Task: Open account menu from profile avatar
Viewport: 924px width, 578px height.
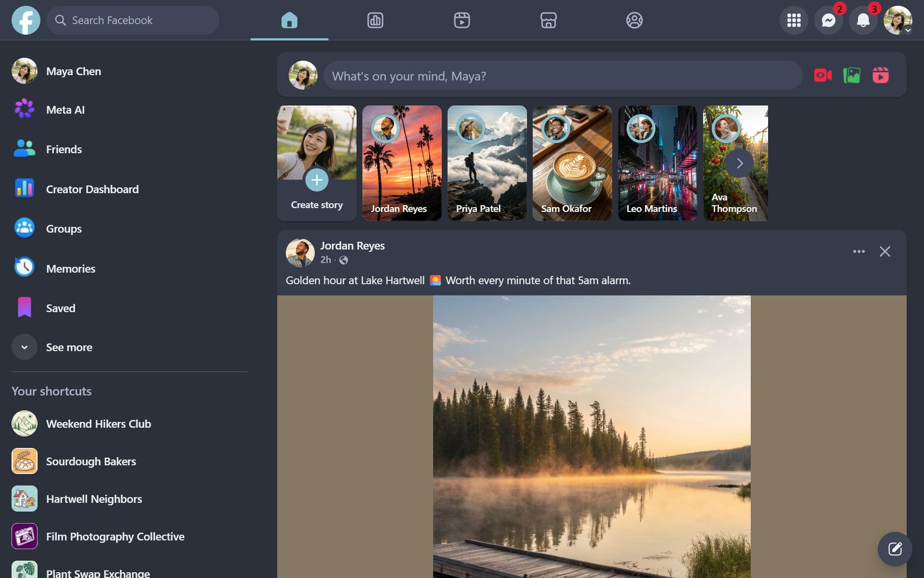Action: click(898, 20)
